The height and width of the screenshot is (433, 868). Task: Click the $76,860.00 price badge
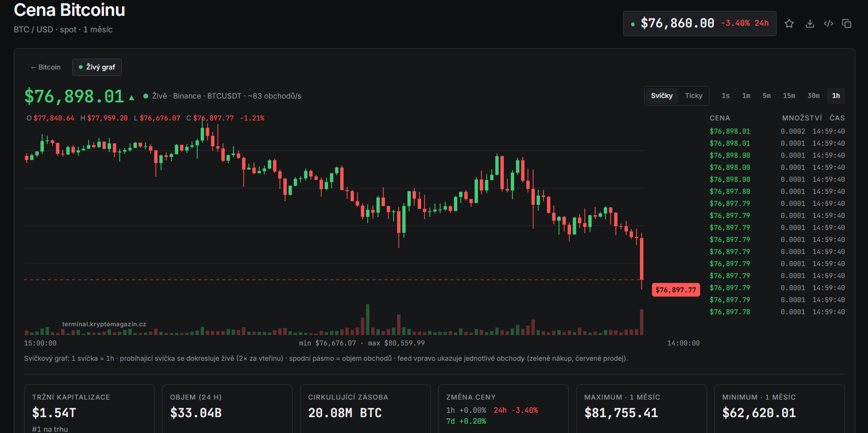pos(700,24)
